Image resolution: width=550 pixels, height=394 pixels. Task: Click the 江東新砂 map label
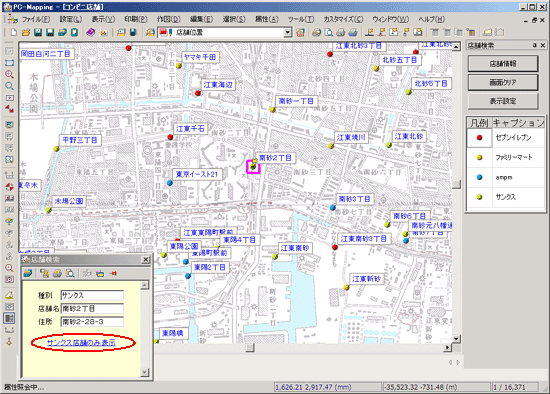click(366, 279)
